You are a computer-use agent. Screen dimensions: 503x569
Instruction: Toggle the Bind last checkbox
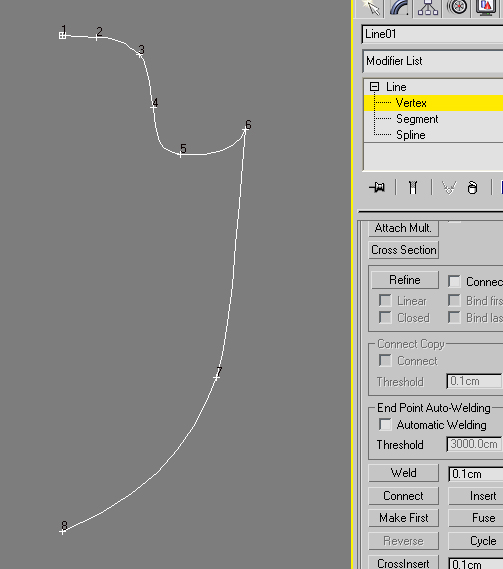[454, 317]
